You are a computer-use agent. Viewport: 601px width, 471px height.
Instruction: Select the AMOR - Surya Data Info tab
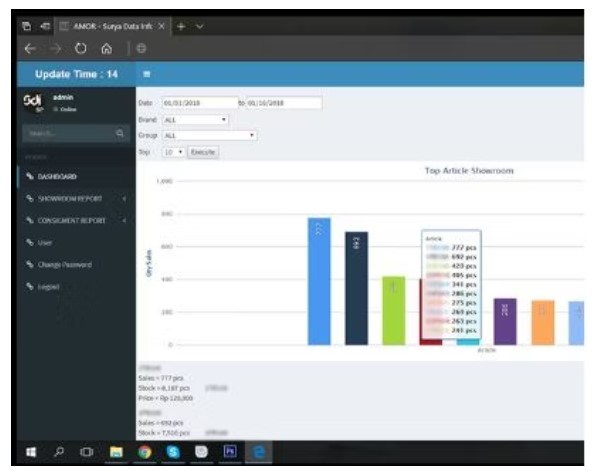click(112, 26)
